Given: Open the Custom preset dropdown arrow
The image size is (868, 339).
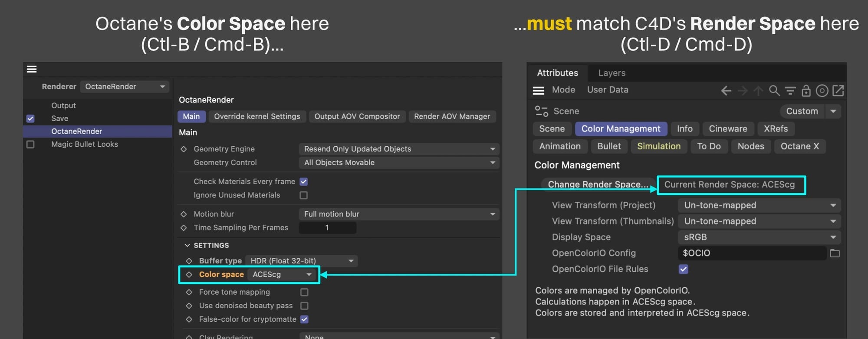Looking at the screenshot, I should coord(833,111).
